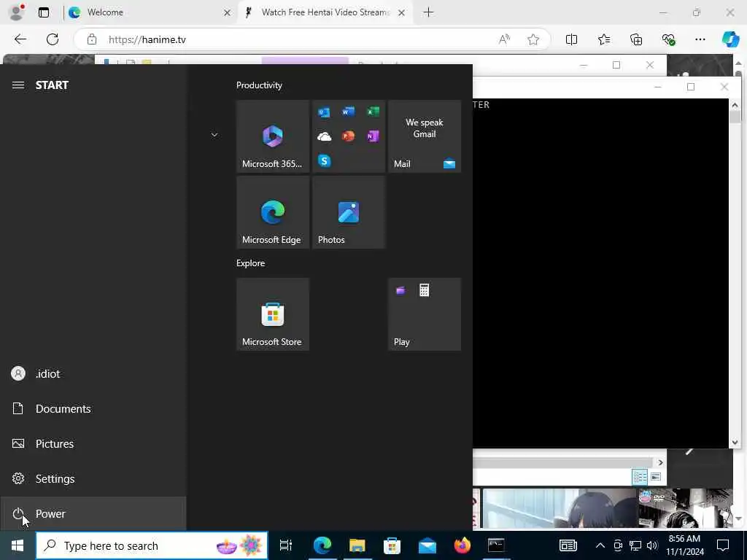747x560 pixels.
Task: Click the taskbar search box
Action: 152,545
